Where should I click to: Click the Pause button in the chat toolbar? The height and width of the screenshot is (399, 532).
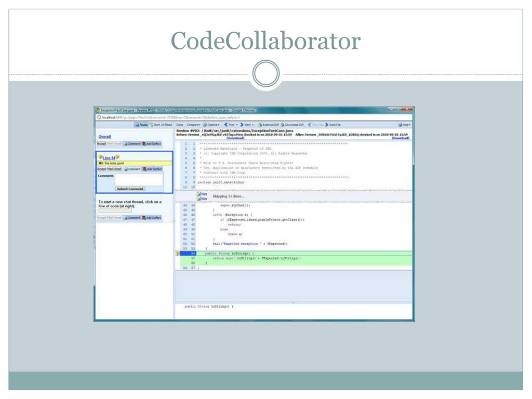pos(141,125)
